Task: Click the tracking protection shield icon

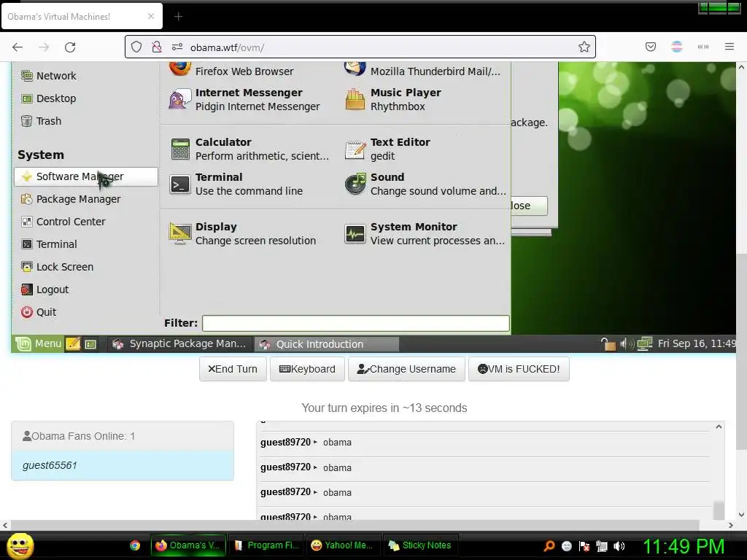Action: pos(136,47)
